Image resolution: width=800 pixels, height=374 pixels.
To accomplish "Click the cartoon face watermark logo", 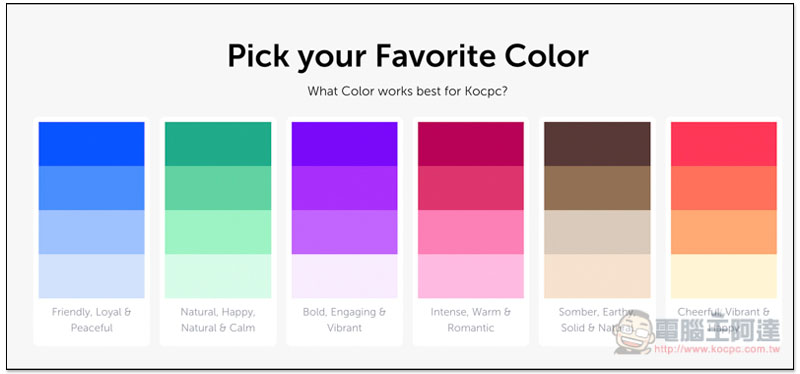I will pos(633,332).
